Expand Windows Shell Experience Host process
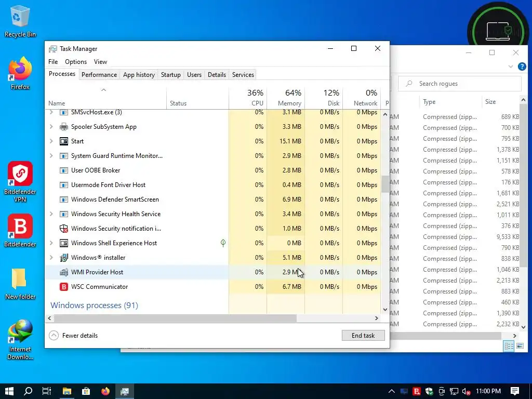Viewport: 532px width, 399px height. (x=51, y=243)
